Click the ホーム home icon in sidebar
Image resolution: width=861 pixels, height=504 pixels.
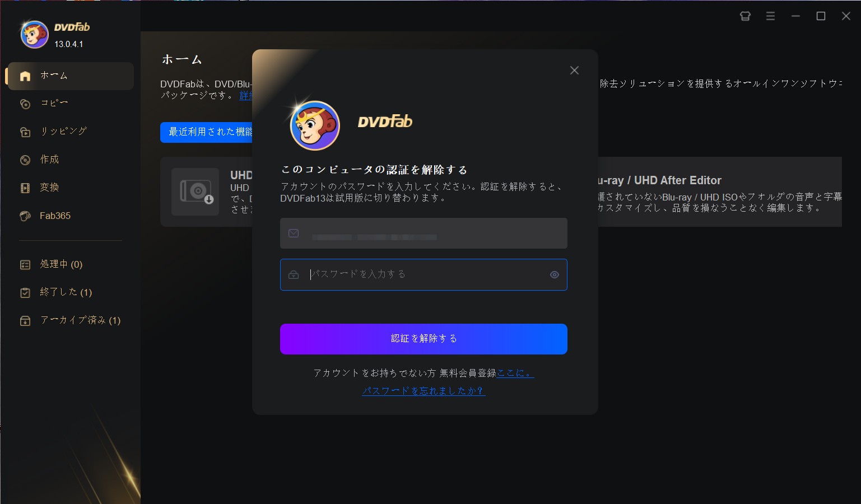(25, 76)
